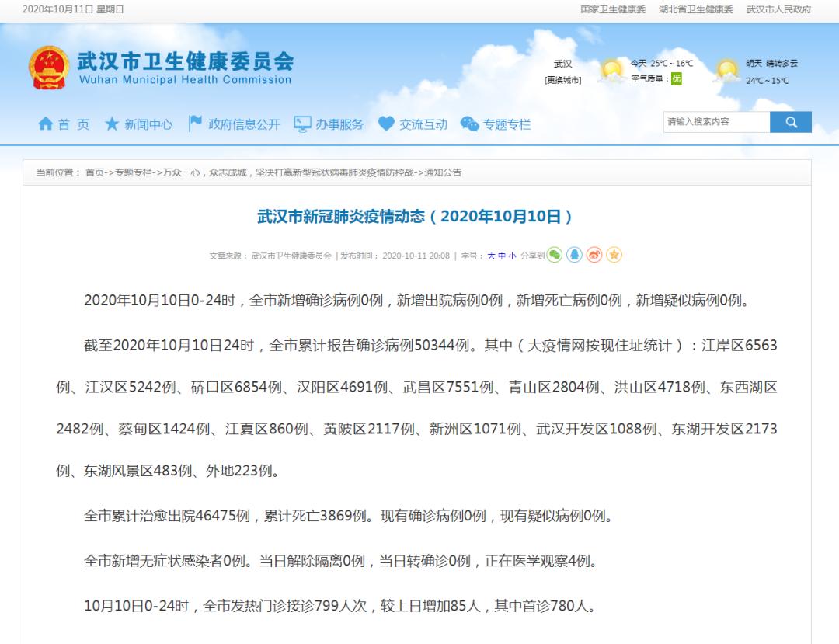Open 交流互动 navigation item

423,124
